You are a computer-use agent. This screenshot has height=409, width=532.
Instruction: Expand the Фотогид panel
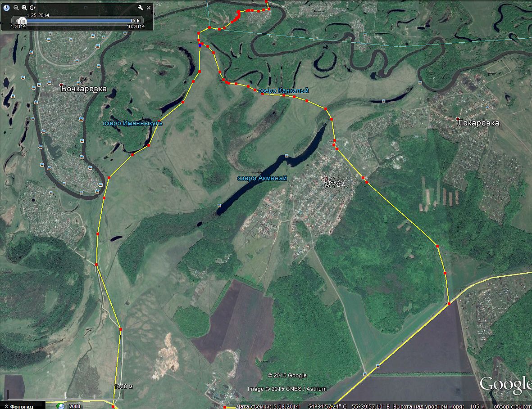pyautogui.click(x=22, y=406)
